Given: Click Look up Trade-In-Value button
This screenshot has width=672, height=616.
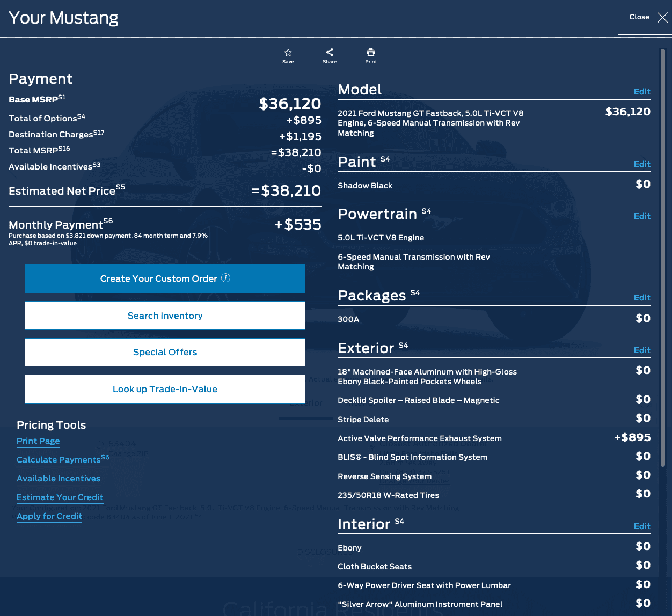Looking at the screenshot, I should [x=165, y=389].
